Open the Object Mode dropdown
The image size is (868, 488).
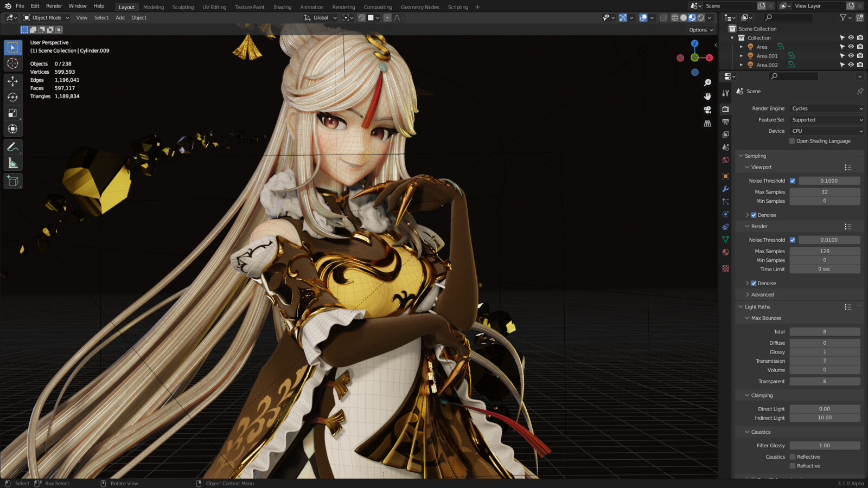point(46,17)
